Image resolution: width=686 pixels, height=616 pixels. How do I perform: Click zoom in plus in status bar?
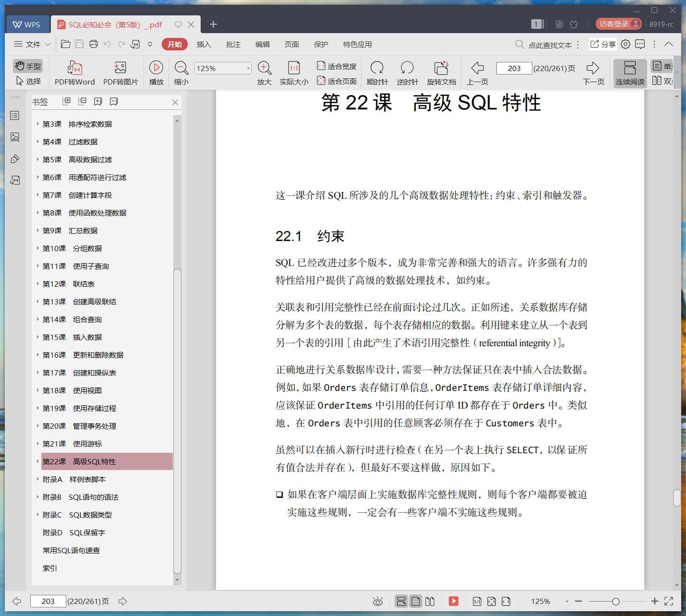654,601
